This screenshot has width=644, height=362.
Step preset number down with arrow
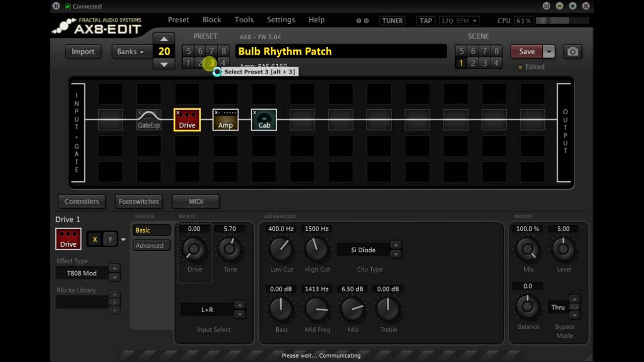coord(164,64)
